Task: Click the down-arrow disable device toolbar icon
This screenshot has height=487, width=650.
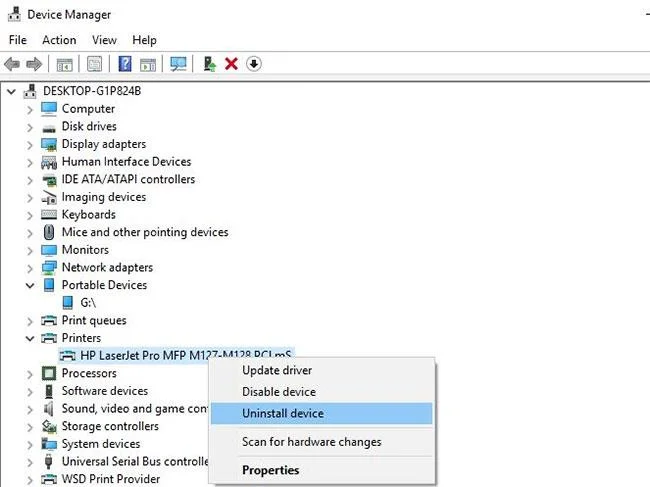Action: 254,64
